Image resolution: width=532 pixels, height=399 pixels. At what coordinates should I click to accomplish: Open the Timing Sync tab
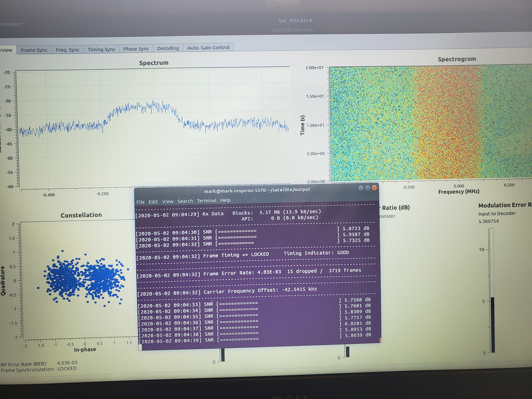(x=101, y=49)
